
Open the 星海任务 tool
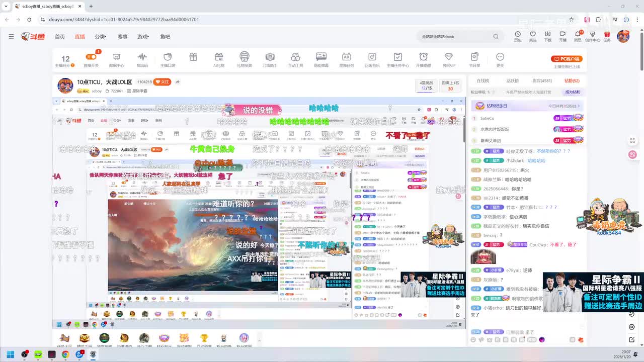(346, 60)
